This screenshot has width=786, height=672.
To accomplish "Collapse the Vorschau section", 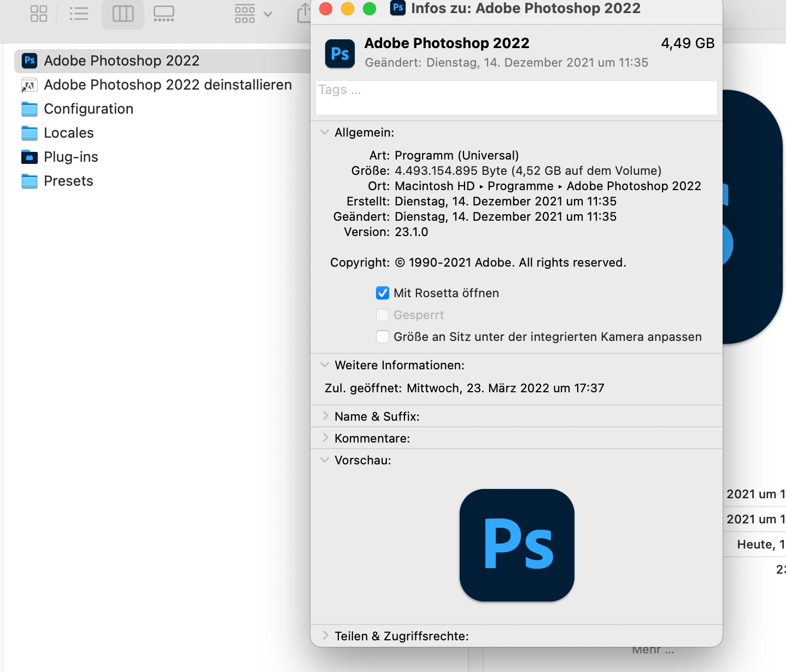I will [x=325, y=460].
